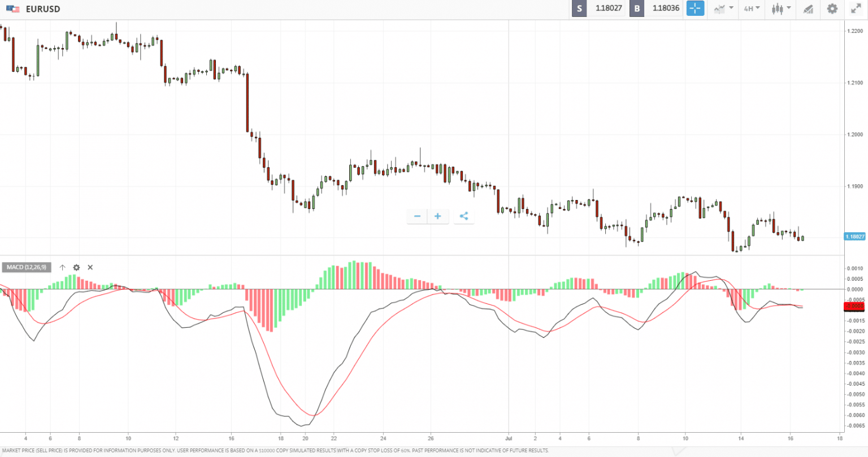Select the drawing tools pencil icon
The image size is (868, 457).
(808, 8)
